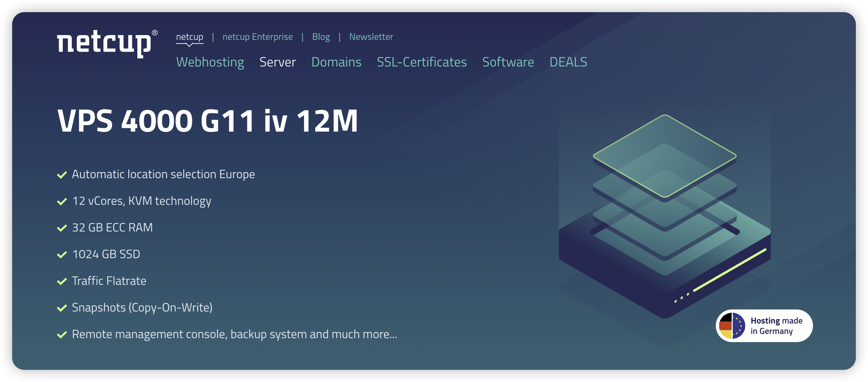The width and height of the screenshot is (868, 382).
Task: Open the Server menu
Action: (x=277, y=62)
